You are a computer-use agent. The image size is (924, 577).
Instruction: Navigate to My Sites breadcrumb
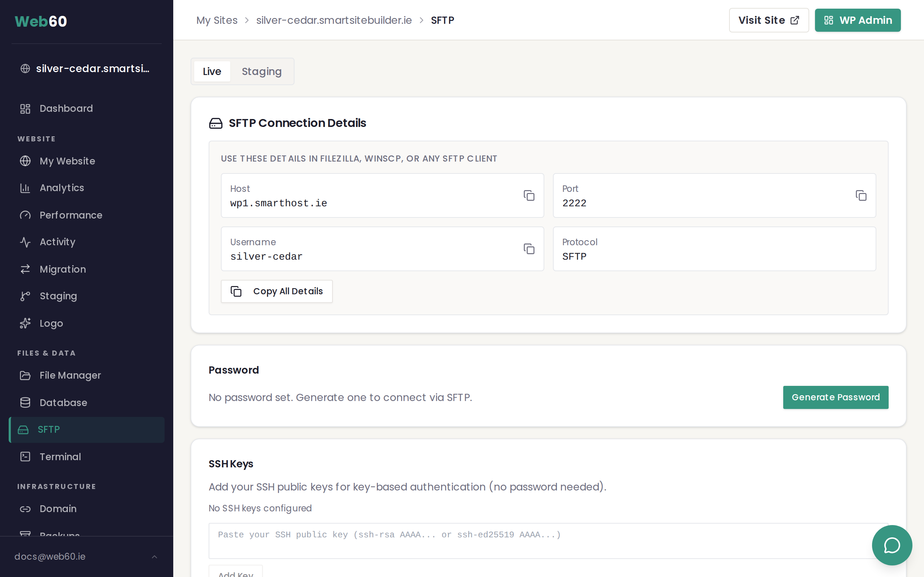217,20
